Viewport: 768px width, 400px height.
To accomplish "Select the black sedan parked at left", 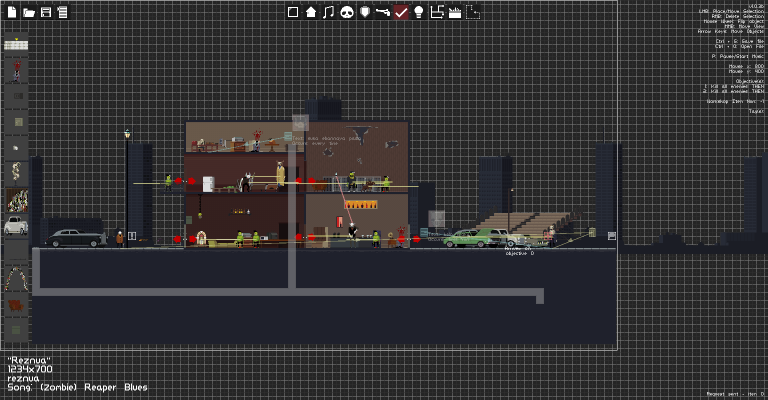I will coord(76,238).
